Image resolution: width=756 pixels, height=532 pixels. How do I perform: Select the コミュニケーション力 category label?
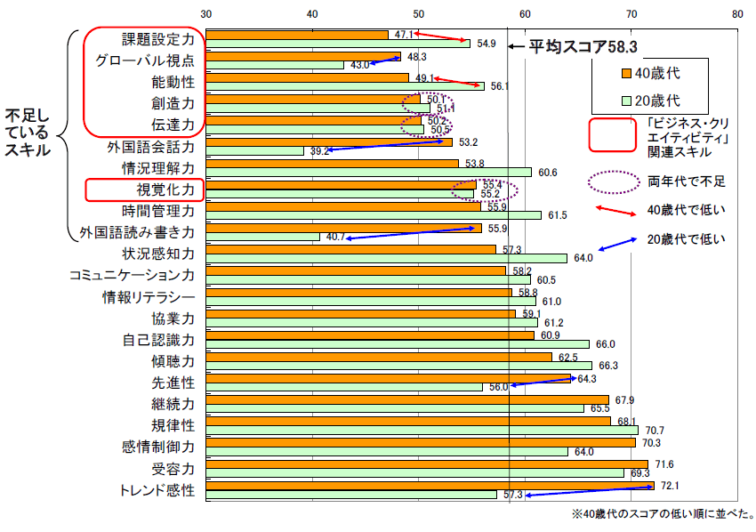click(132, 276)
